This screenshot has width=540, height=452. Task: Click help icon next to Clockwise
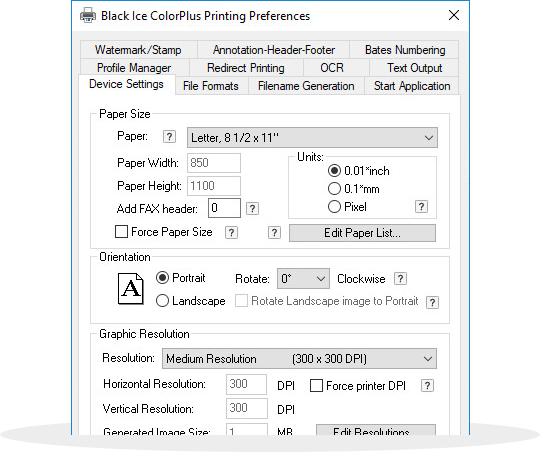click(x=400, y=278)
